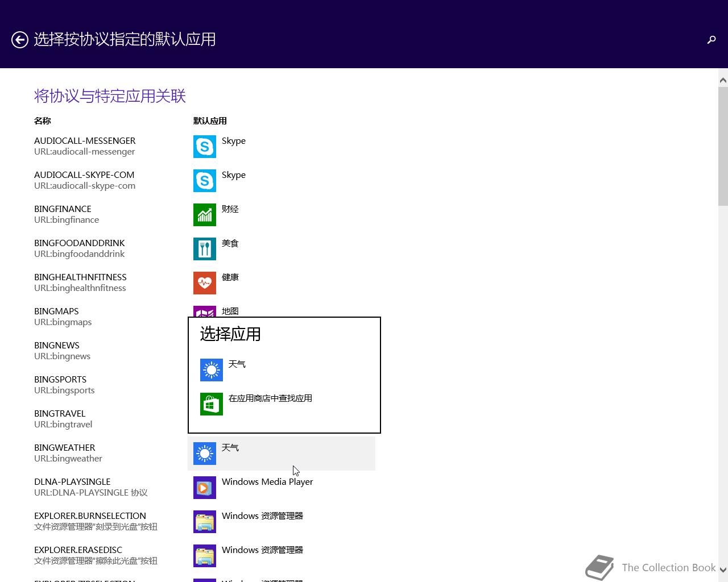This screenshot has height=582, width=728.
Task: Click the AUDIOCALL-MESSENGER protocol name
Action: click(85, 141)
